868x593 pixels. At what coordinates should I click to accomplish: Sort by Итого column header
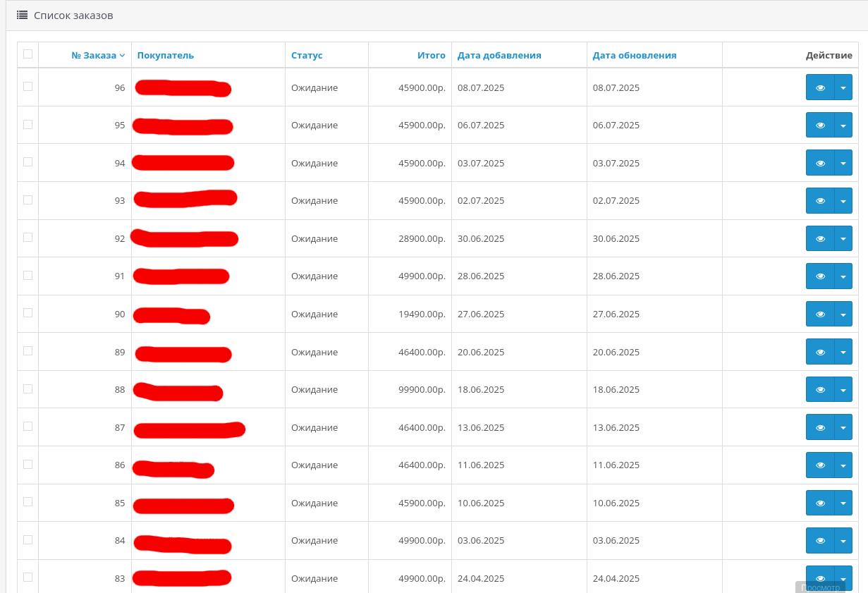tap(432, 55)
